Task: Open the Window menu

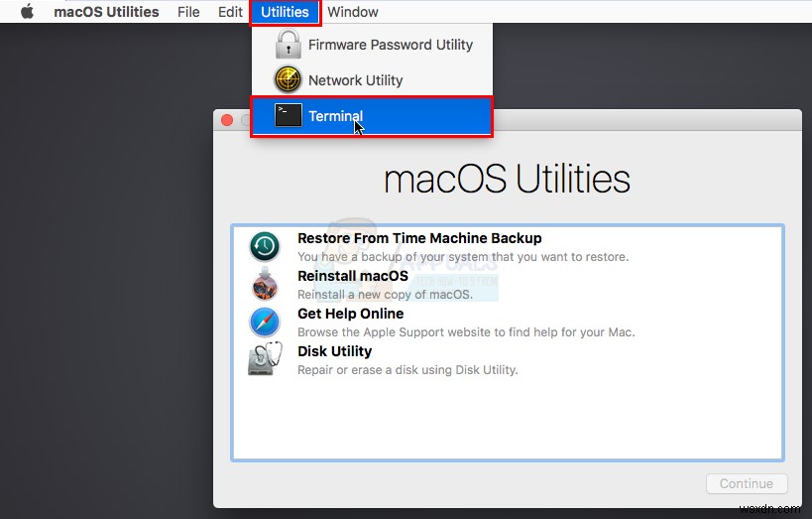Action: coord(353,11)
